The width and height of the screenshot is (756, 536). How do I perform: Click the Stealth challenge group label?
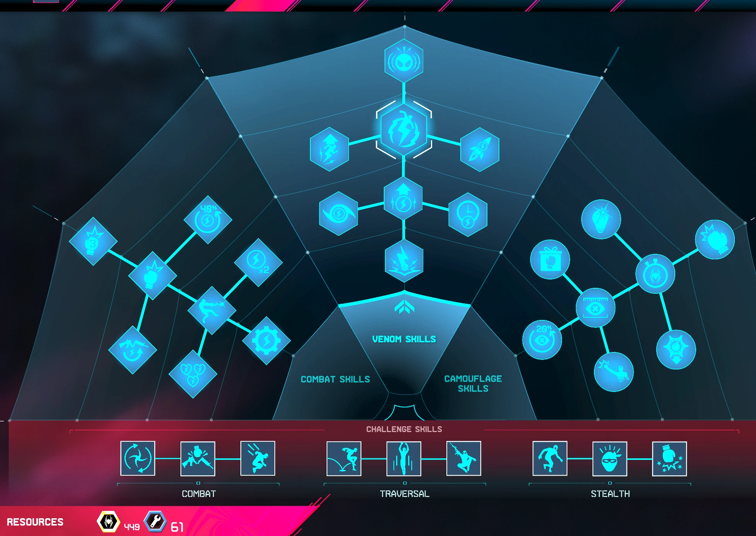pos(610,494)
